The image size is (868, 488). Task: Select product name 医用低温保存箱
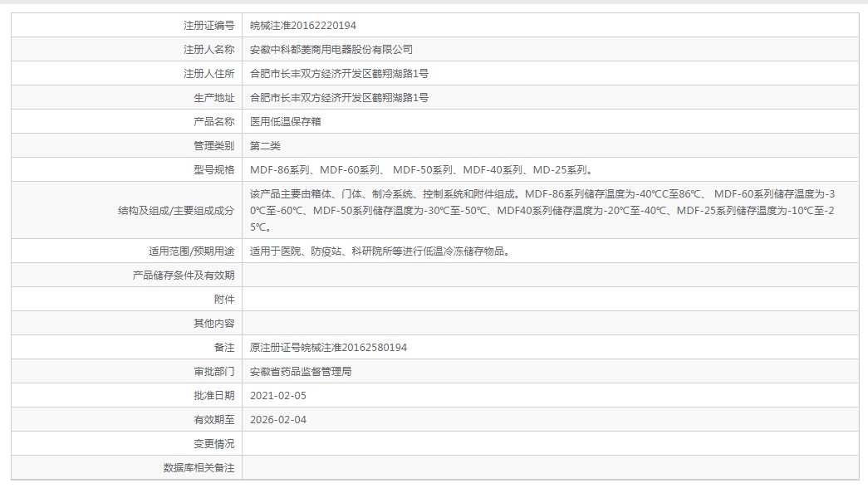click(285, 122)
